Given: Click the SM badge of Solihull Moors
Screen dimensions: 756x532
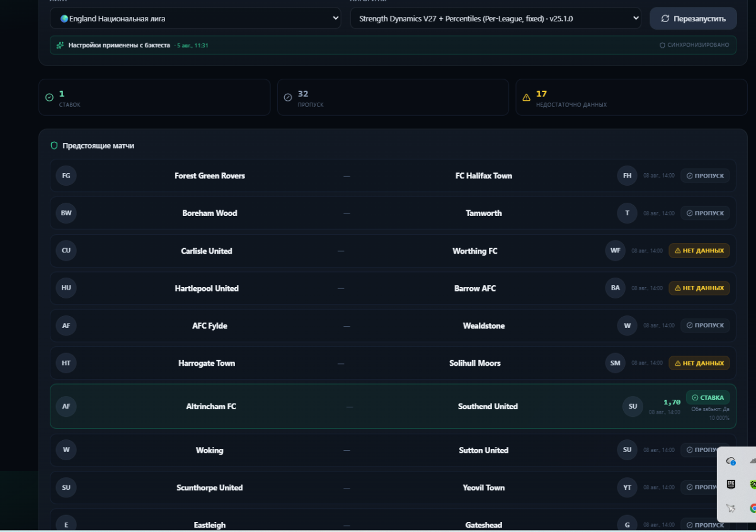Looking at the screenshot, I should [x=616, y=363].
